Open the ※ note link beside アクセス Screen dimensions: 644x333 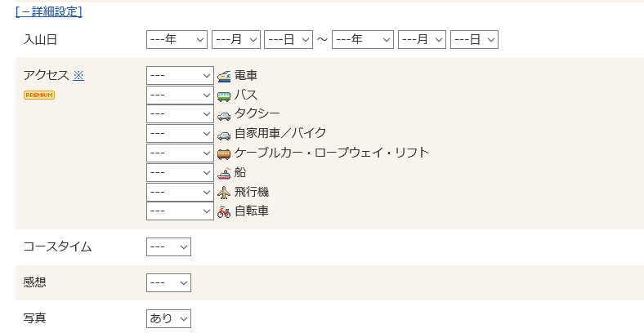[78, 75]
